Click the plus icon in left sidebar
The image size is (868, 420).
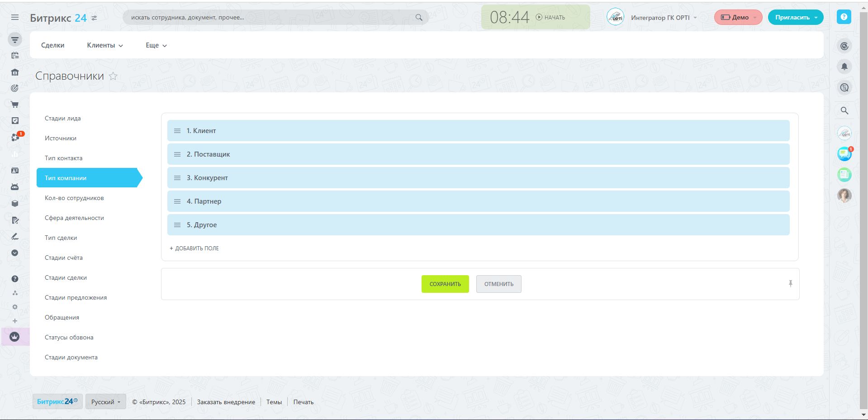pos(15,321)
